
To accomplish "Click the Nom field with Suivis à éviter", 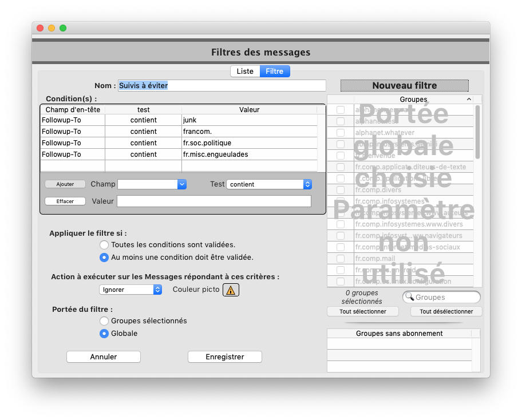I will (222, 85).
